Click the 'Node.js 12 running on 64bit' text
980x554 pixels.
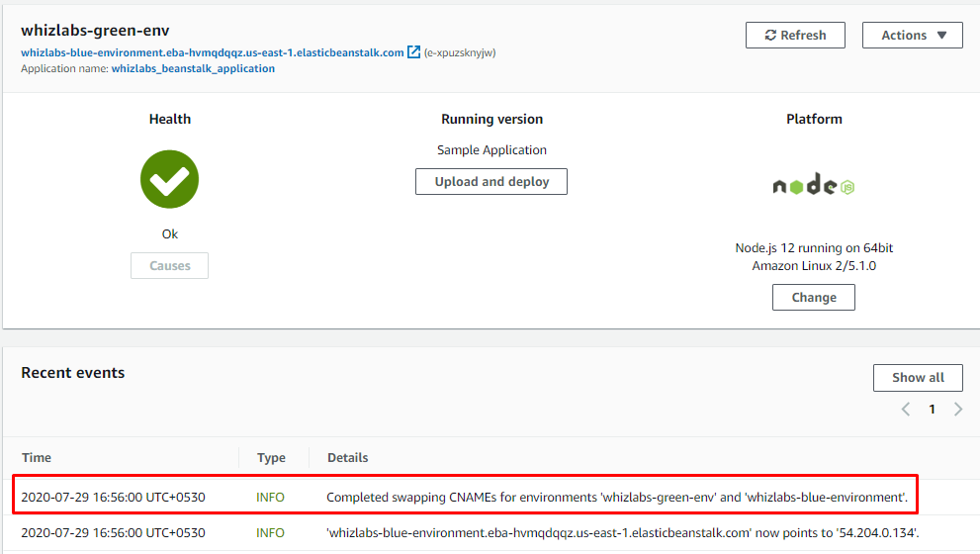[x=814, y=247]
